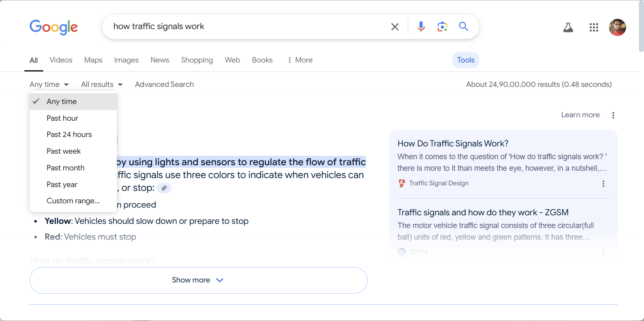Filter results to Past week
Screen dimensions: 644x321
pos(73,151)
